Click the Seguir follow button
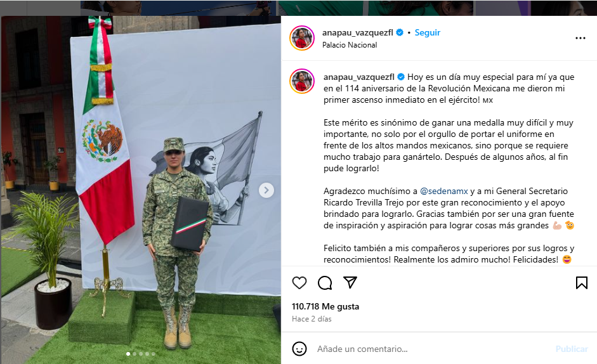597x364 pixels. pyautogui.click(x=427, y=33)
